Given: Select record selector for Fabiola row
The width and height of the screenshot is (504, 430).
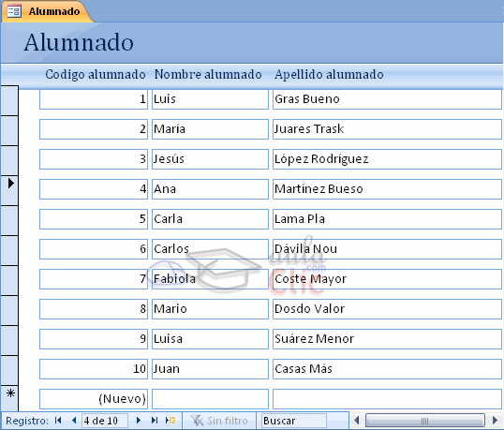Looking at the screenshot, I should point(9,280).
